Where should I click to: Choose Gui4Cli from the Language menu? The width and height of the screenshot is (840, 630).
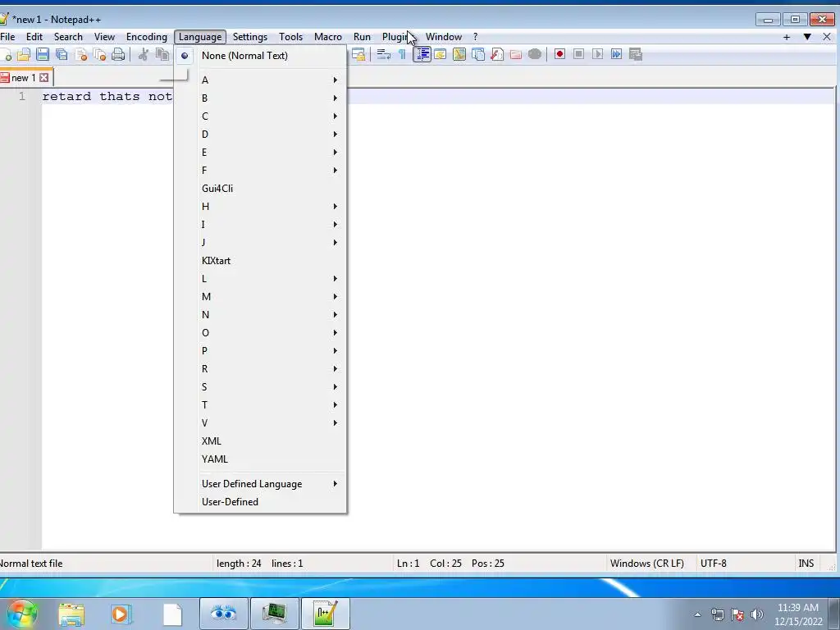[260, 189]
